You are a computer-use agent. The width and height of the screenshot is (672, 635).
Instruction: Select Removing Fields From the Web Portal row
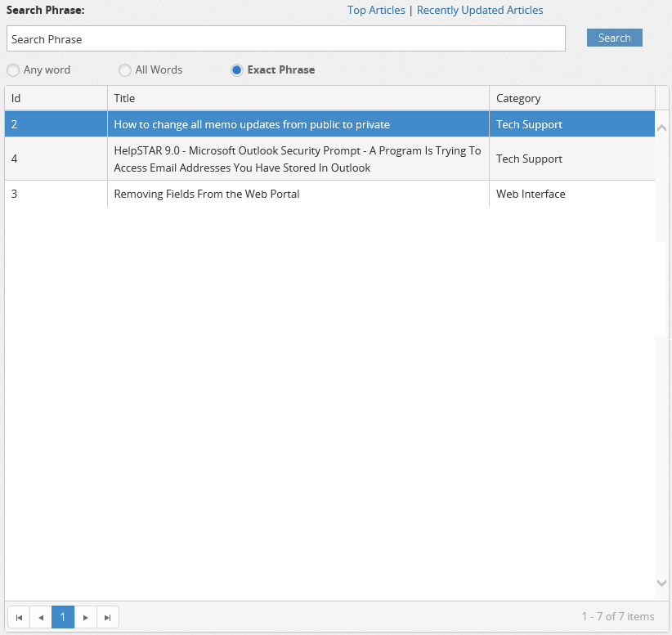207,195
